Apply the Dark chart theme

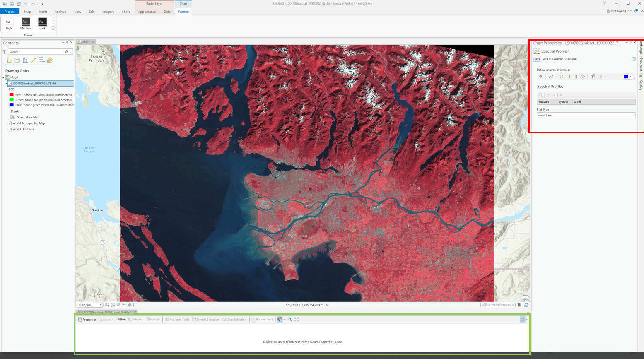tap(42, 24)
